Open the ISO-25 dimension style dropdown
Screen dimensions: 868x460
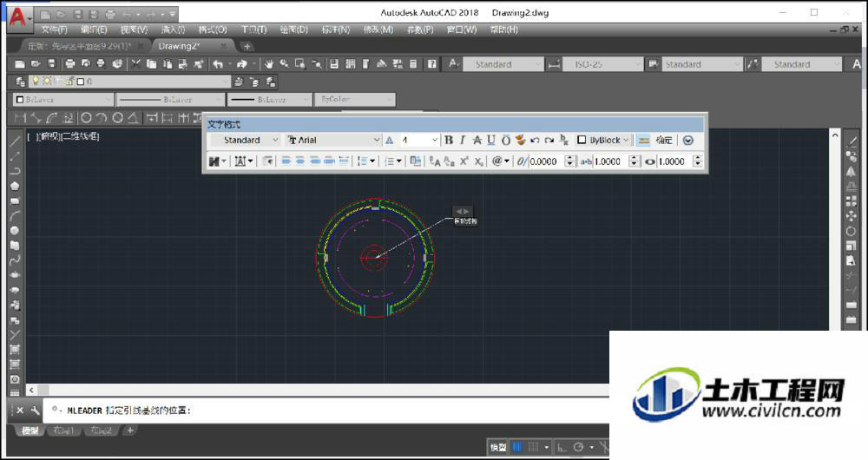click(602, 64)
